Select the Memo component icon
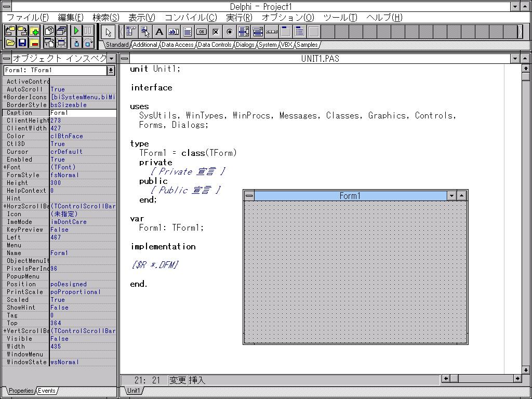Screen dimensions: 532x399 point(188,32)
